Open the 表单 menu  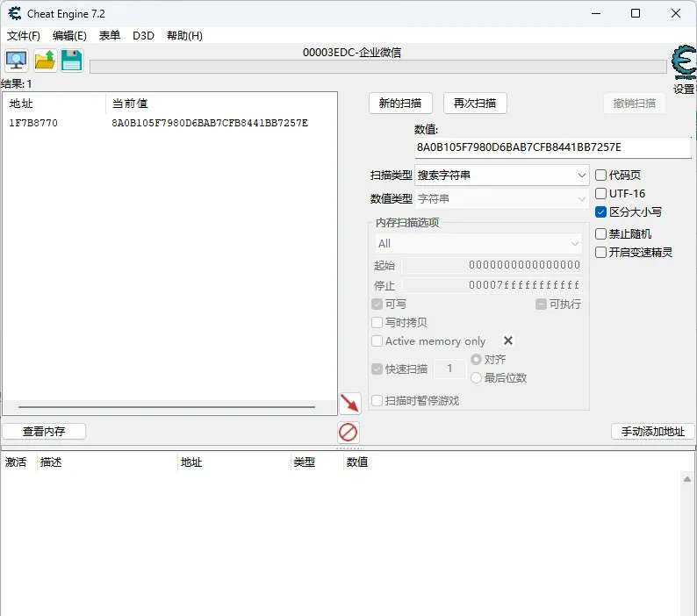pyautogui.click(x=110, y=36)
